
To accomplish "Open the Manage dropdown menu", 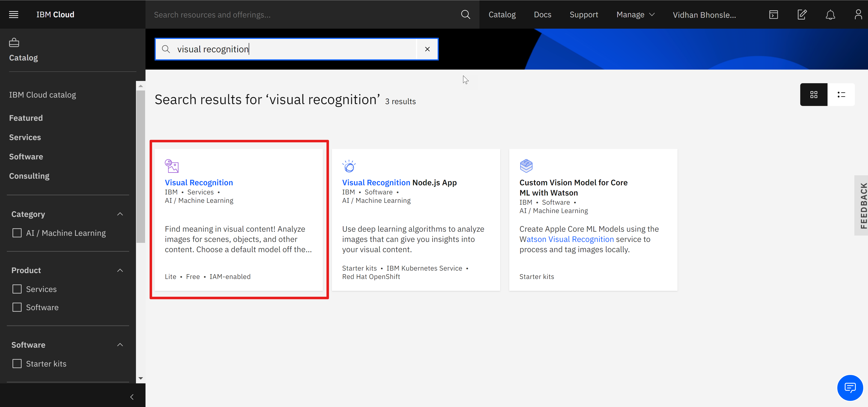I will click(x=635, y=15).
